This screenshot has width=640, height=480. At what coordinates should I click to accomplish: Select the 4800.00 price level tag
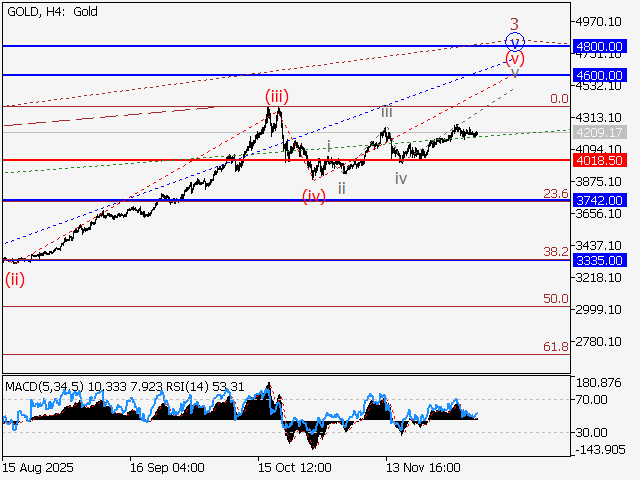pyautogui.click(x=599, y=46)
